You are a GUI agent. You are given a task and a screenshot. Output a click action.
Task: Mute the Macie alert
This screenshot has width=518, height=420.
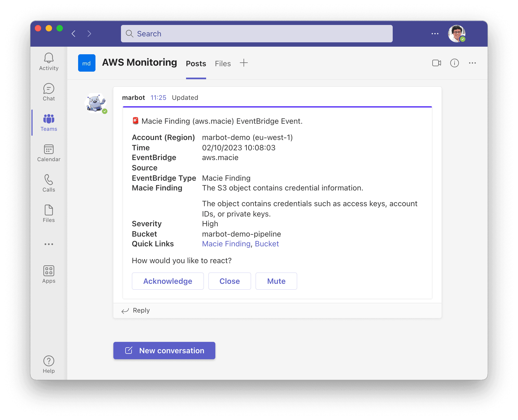276,281
